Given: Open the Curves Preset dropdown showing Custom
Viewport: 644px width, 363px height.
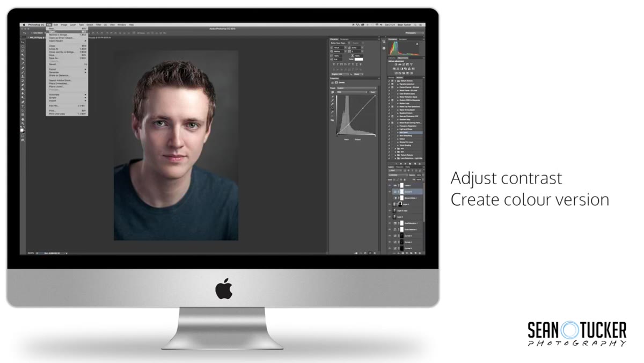Looking at the screenshot, I should click(356, 88).
